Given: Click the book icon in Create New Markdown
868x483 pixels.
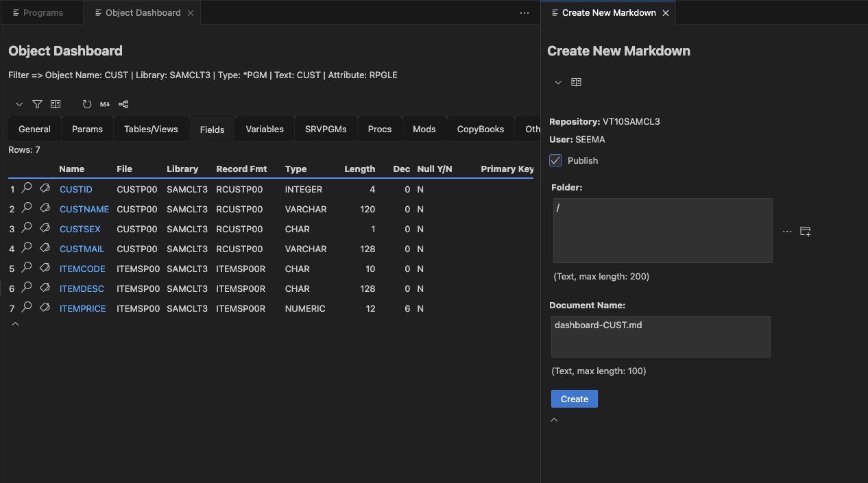Looking at the screenshot, I should point(577,82).
